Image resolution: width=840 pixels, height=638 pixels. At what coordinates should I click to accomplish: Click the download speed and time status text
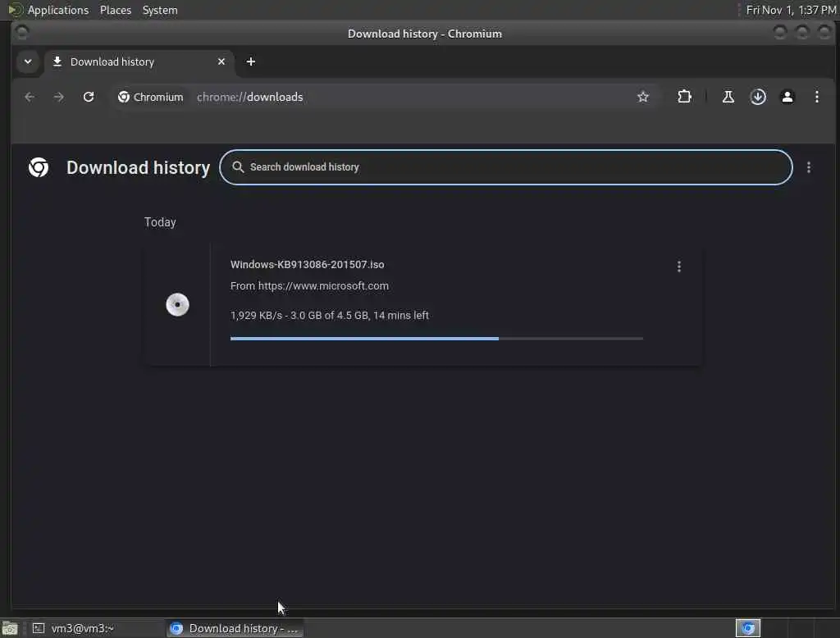point(330,316)
